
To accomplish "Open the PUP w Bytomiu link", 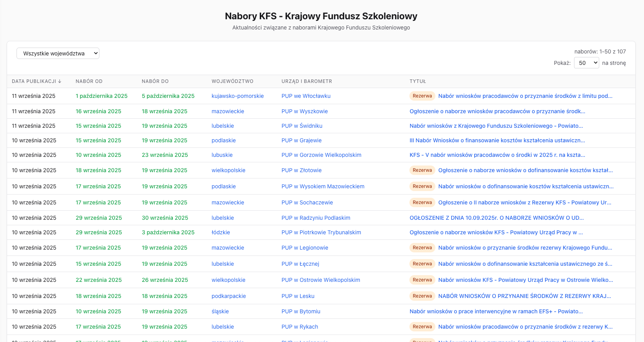I will click(x=301, y=311).
